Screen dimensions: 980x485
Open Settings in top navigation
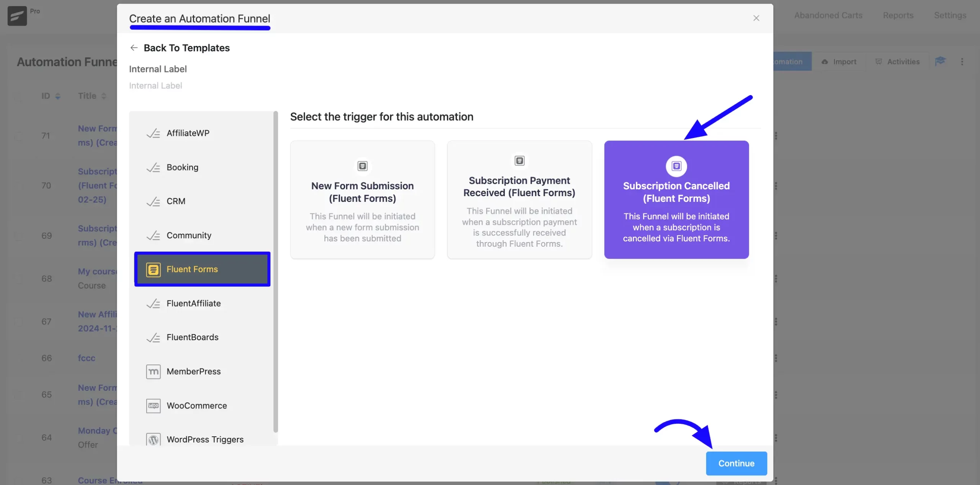tap(950, 15)
